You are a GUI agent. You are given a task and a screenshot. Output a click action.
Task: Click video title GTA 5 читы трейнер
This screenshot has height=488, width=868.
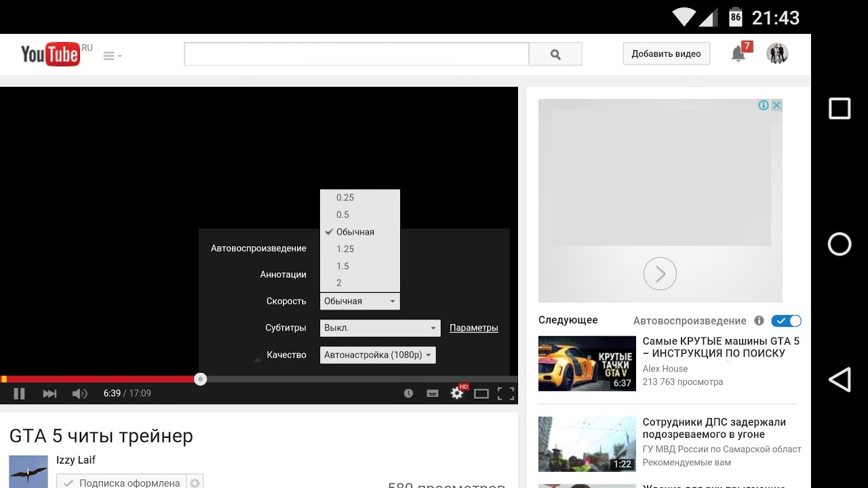101,436
